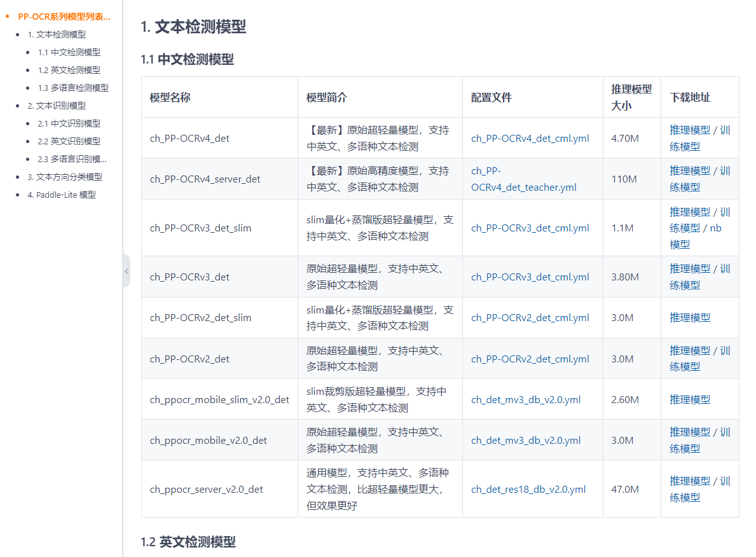Download 推理模型 for ch_ppocr_mobile_slim_v2.0_det
The image size is (756, 557).
(689, 399)
